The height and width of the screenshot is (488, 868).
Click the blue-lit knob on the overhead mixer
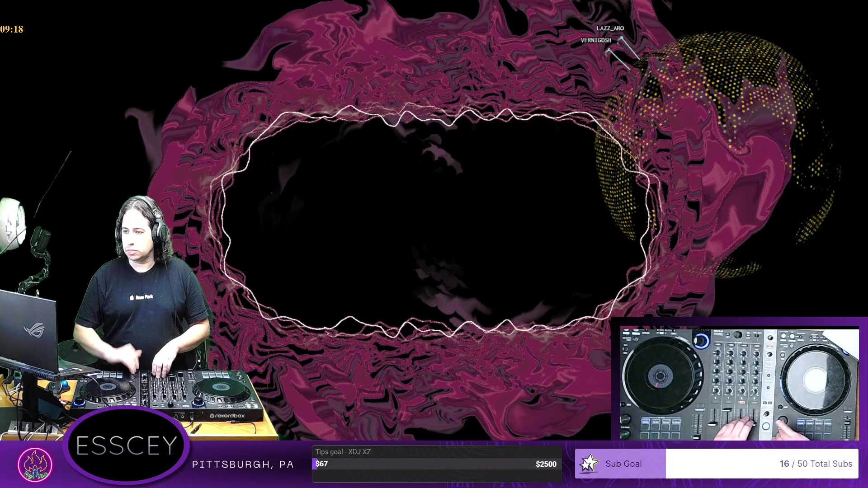click(701, 341)
